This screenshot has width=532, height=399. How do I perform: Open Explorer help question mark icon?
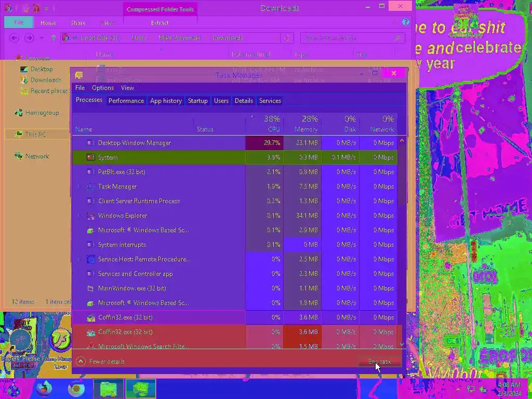(x=405, y=22)
